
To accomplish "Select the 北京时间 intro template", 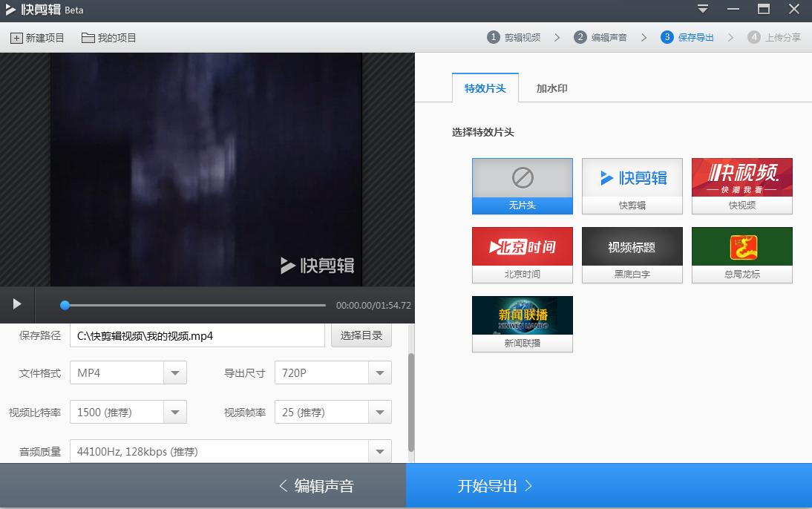I will coord(522,254).
